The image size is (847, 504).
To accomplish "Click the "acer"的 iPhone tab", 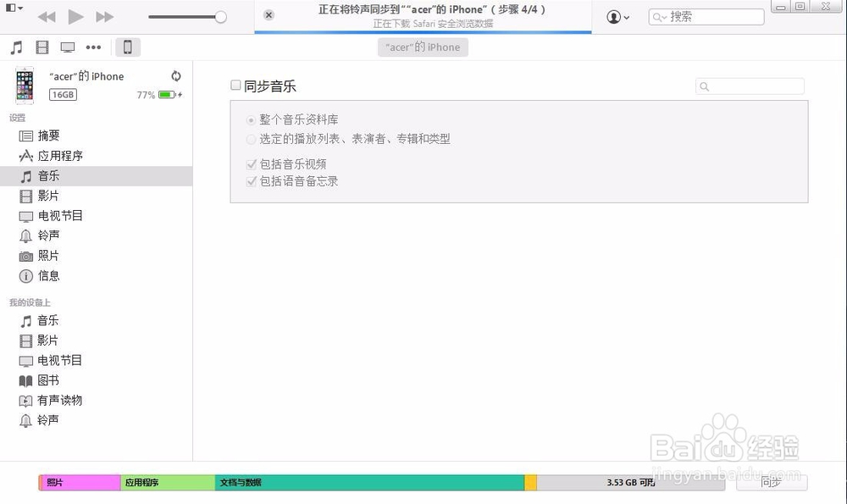I will (423, 47).
